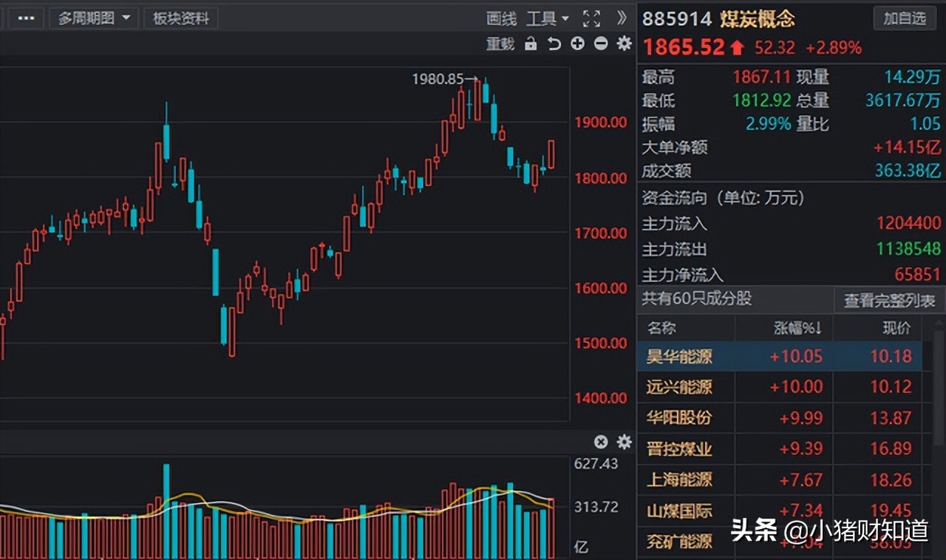Zoom in on the candlestick chart
Image resolution: width=946 pixels, height=560 pixels.
tap(576, 44)
